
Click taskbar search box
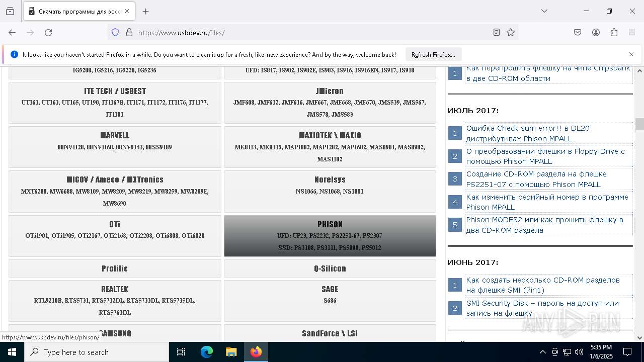pyautogui.click(x=97, y=352)
